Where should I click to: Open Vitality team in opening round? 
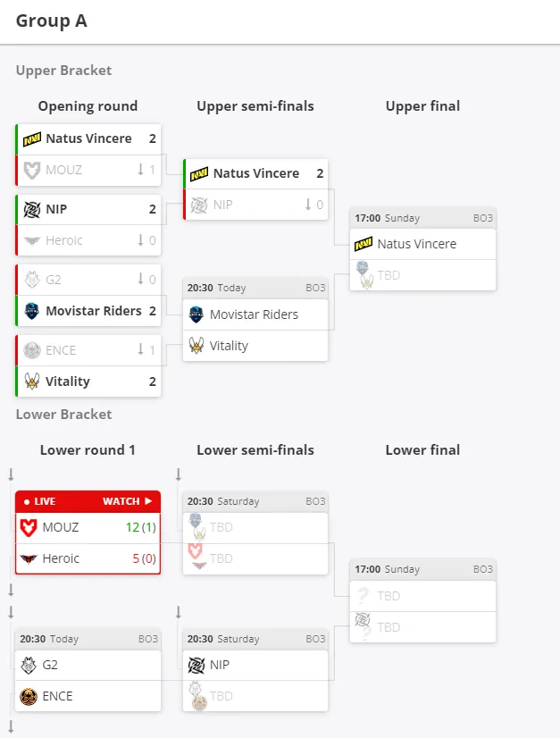[67, 382]
